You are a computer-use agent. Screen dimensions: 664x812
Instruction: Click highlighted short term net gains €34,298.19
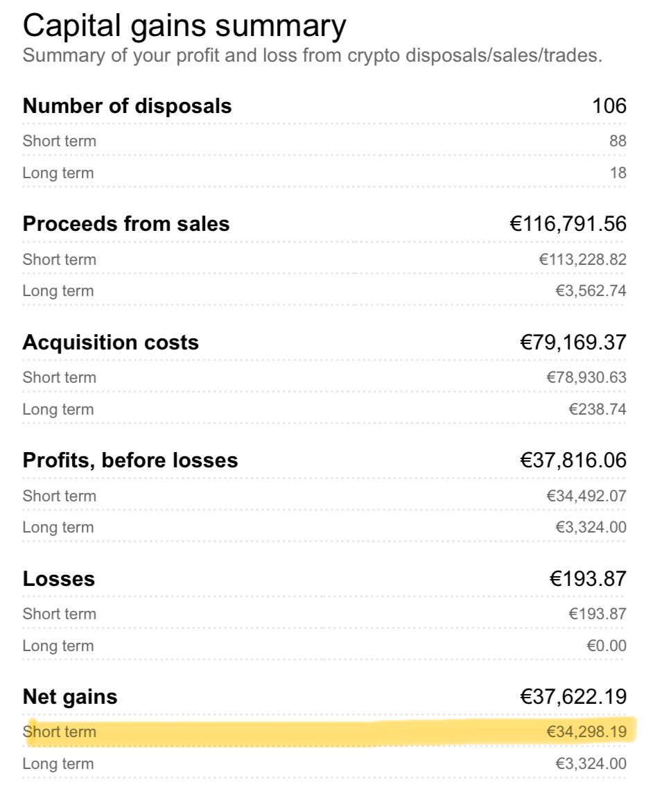pos(586,732)
